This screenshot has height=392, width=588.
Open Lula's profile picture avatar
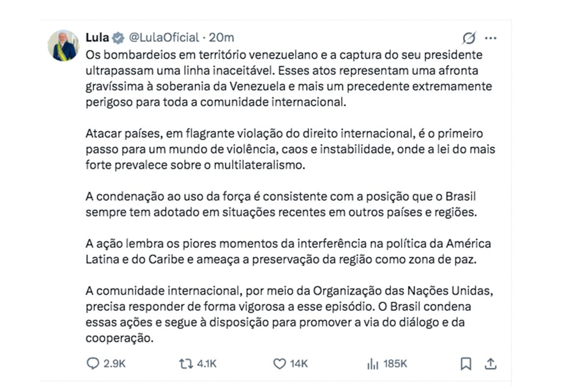click(64, 46)
